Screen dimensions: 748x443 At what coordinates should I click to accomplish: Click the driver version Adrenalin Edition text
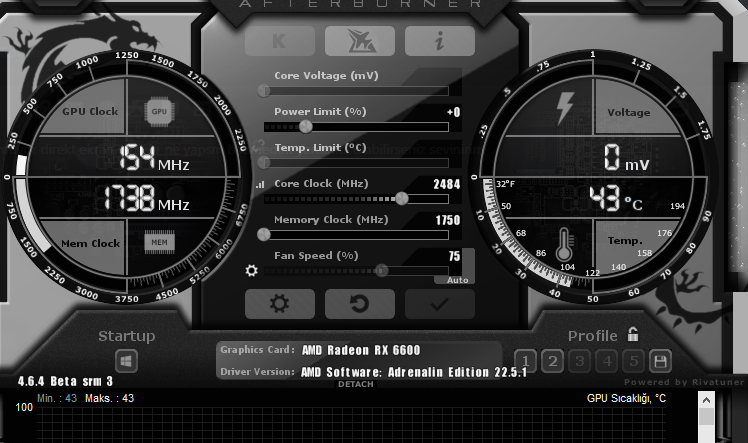click(414, 372)
